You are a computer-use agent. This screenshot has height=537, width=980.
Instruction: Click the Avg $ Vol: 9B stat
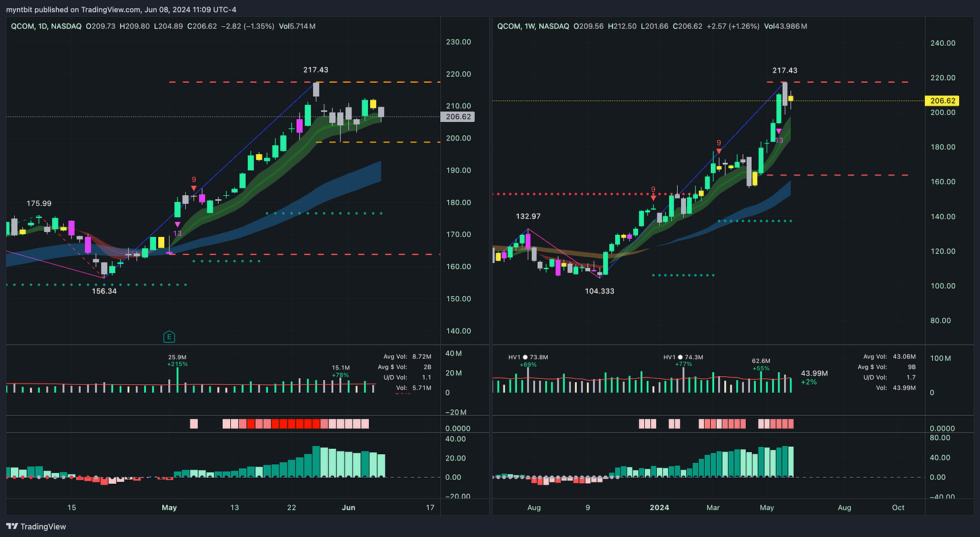pos(888,367)
